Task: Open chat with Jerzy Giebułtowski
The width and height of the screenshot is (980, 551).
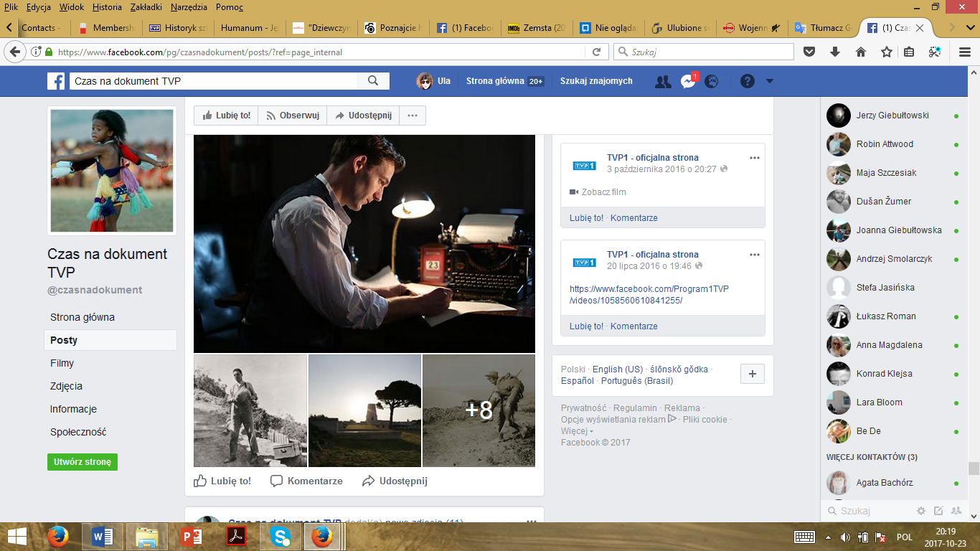Action: click(x=893, y=115)
